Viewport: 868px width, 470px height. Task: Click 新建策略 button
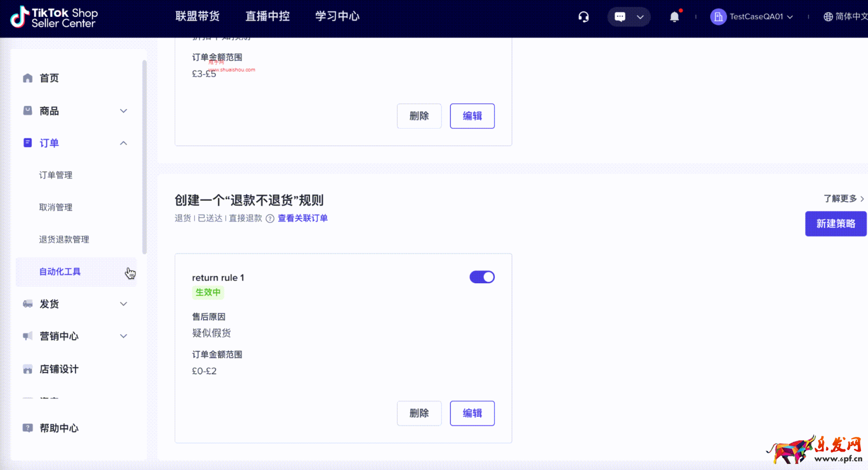pyautogui.click(x=835, y=224)
